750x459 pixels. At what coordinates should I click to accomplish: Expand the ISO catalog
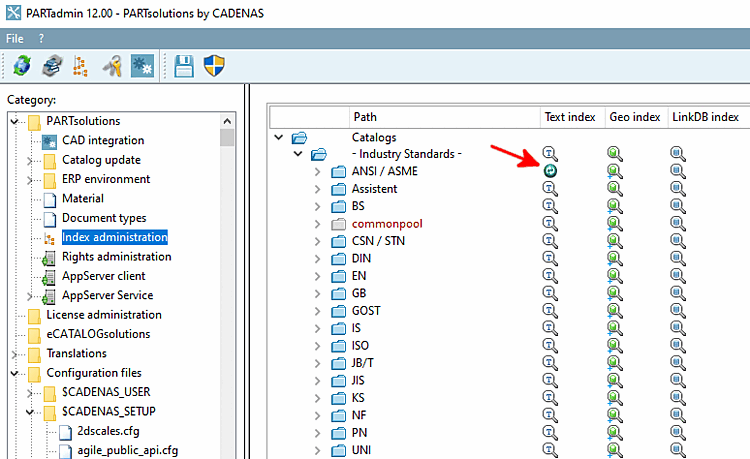[317, 346]
